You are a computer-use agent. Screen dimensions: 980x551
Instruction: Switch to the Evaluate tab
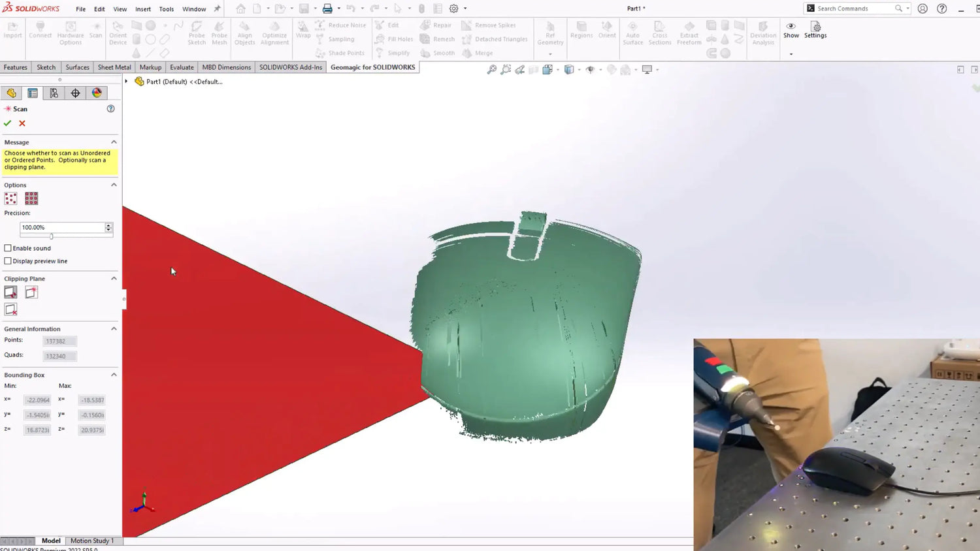[x=182, y=67]
